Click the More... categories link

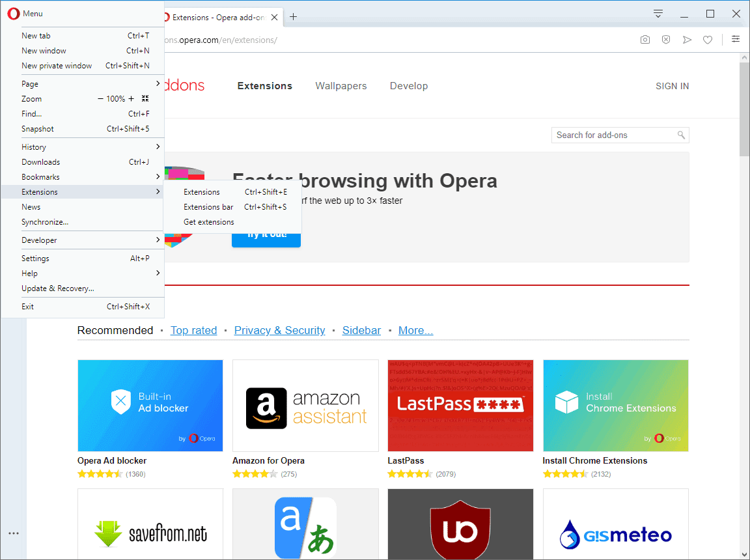[x=415, y=330]
